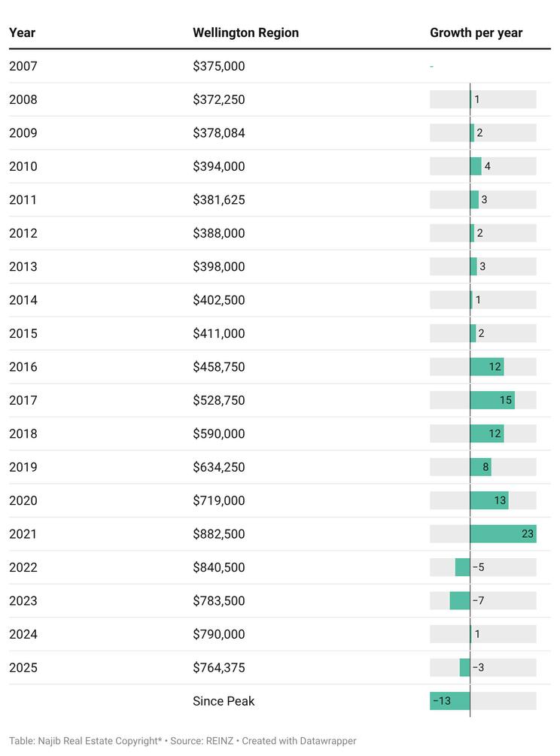560x756 pixels.
Task: Click the 2025 year cell
Action: 23,668
